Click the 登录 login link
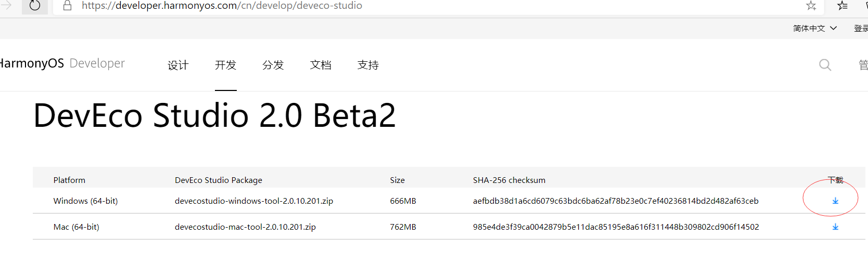 click(861, 29)
